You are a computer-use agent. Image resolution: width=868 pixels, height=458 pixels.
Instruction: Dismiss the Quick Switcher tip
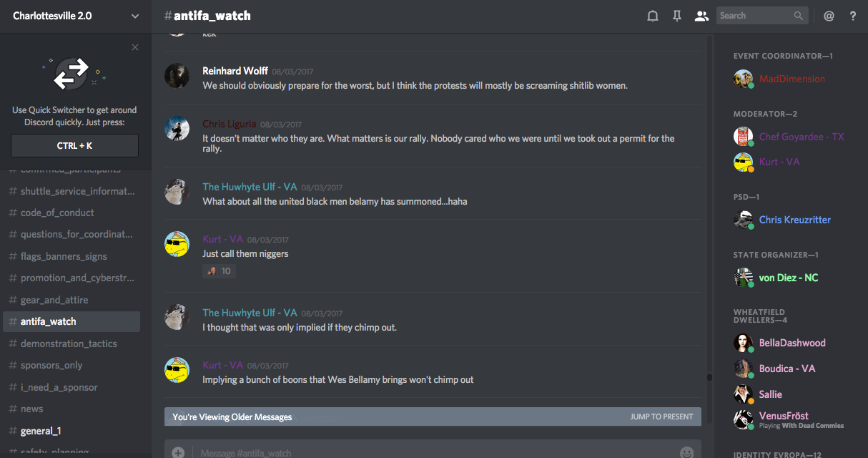tap(135, 48)
